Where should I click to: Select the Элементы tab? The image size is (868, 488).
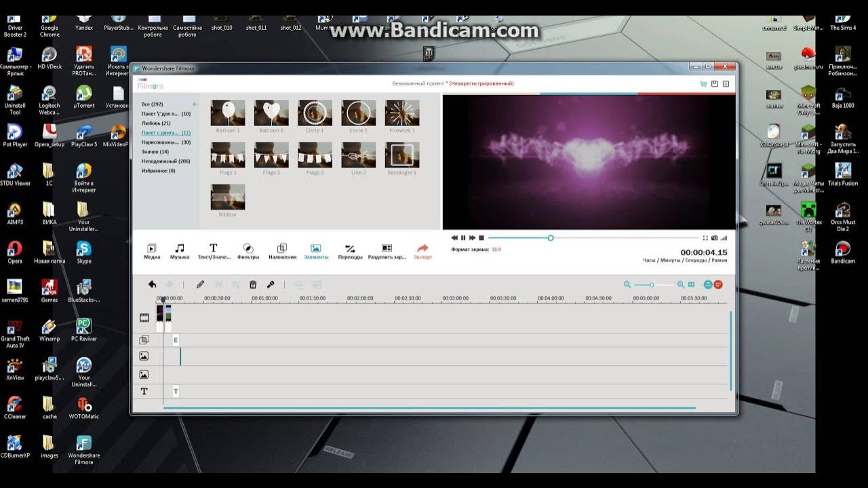pyautogui.click(x=316, y=251)
